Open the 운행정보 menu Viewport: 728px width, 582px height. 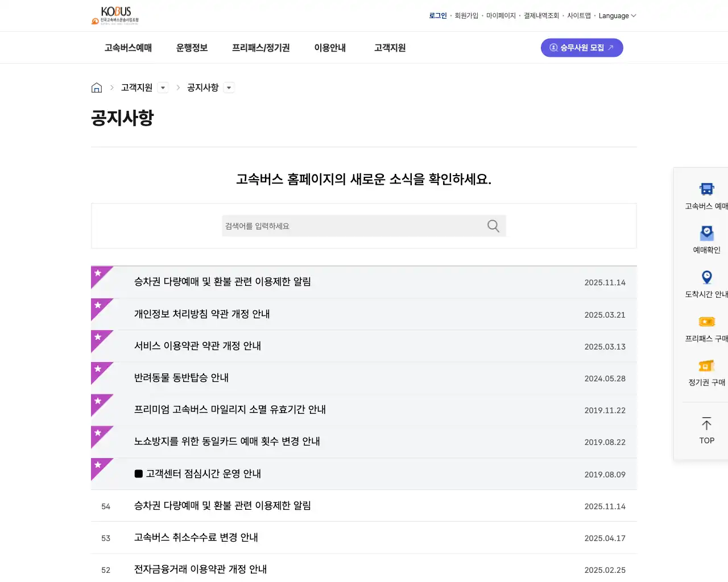pos(192,48)
